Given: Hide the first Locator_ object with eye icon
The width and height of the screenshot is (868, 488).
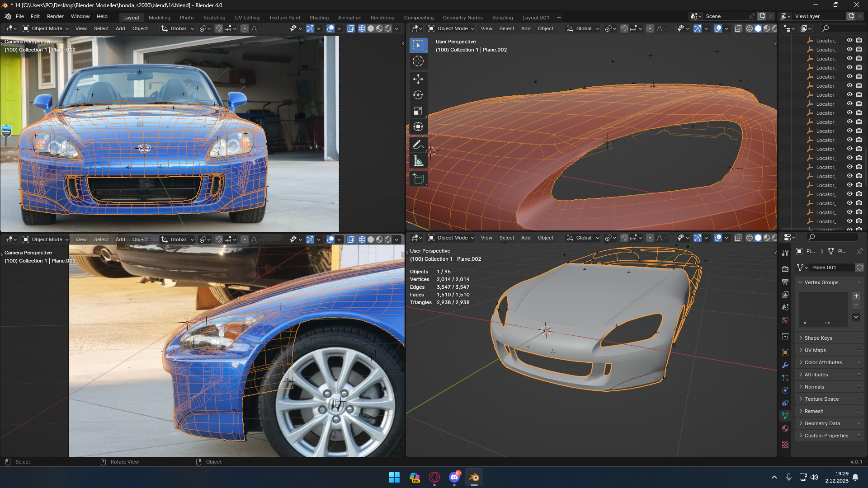Looking at the screenshot, I should 849,41.
